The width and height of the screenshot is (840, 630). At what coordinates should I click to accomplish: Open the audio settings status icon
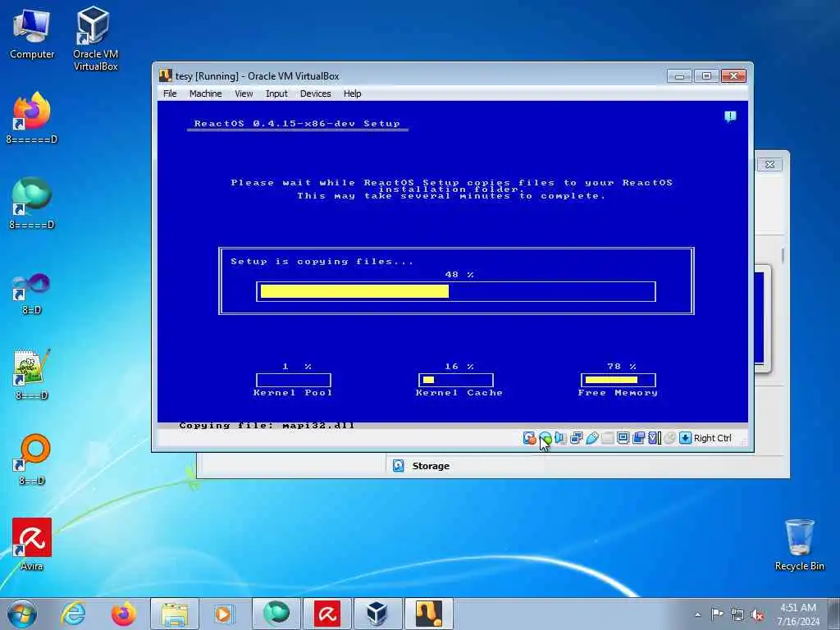(x=561, y=438)
